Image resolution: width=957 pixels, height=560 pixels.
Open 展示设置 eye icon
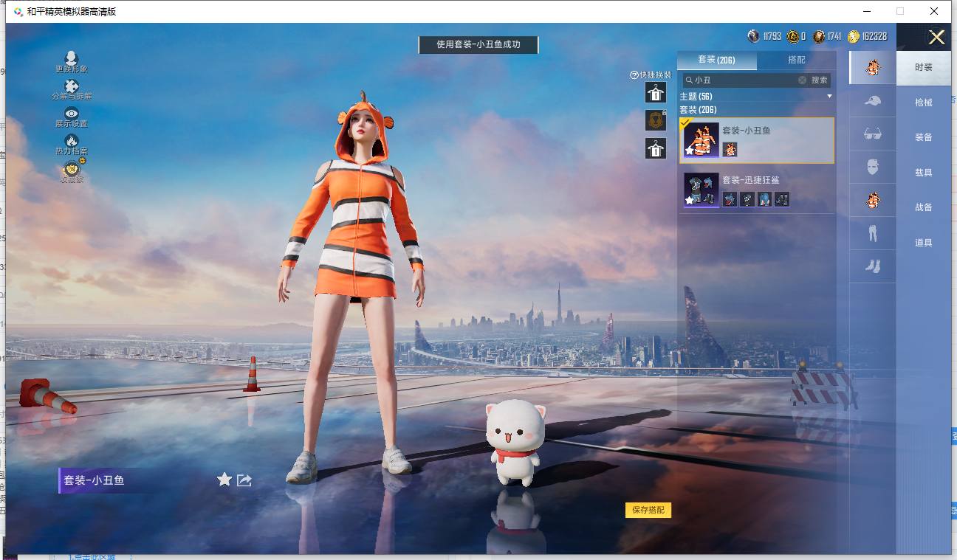click(x=71, y=113)
